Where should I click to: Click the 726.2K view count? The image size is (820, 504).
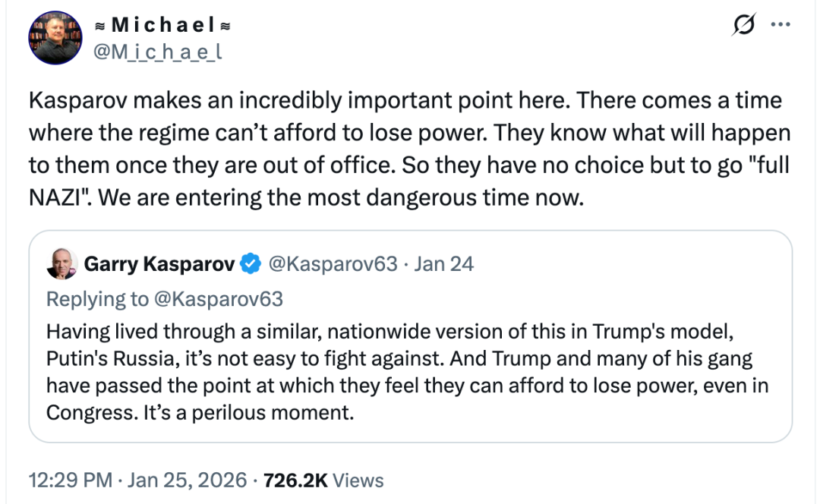295,480
